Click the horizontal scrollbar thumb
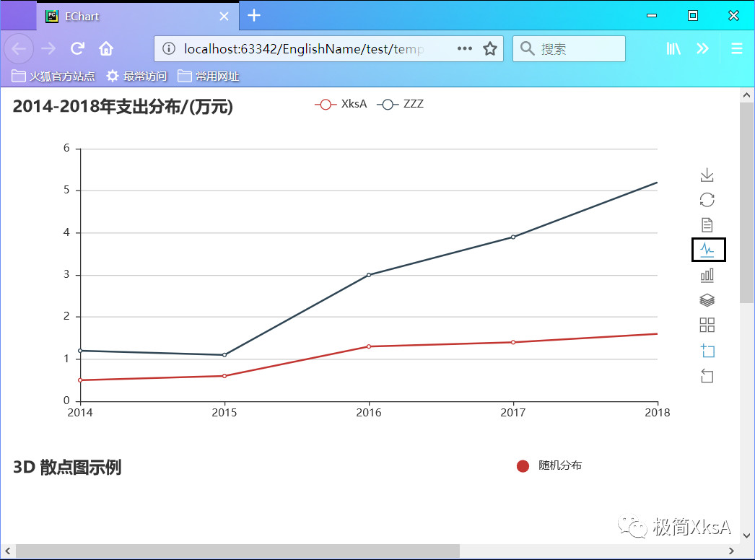Viewport: 755px width, 560px height. pos(238,551)
